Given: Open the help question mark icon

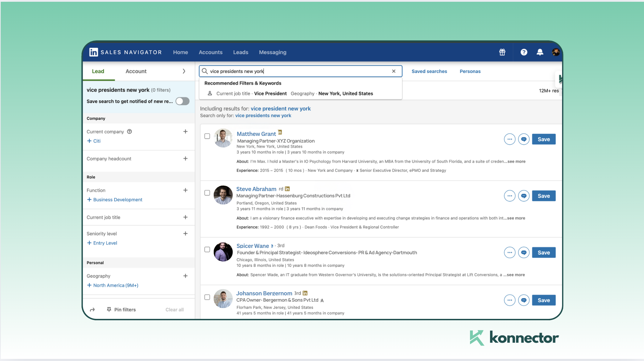Looking at the screenshot, I should 524,52.
